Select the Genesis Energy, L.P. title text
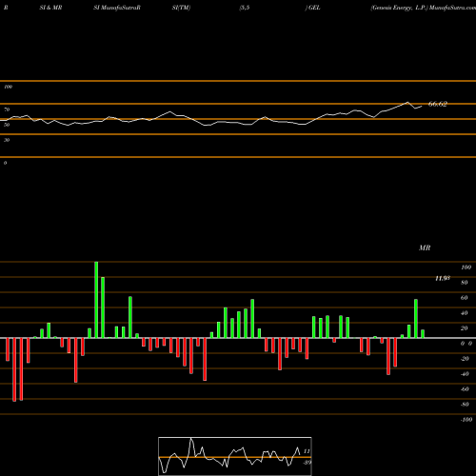 399,8
